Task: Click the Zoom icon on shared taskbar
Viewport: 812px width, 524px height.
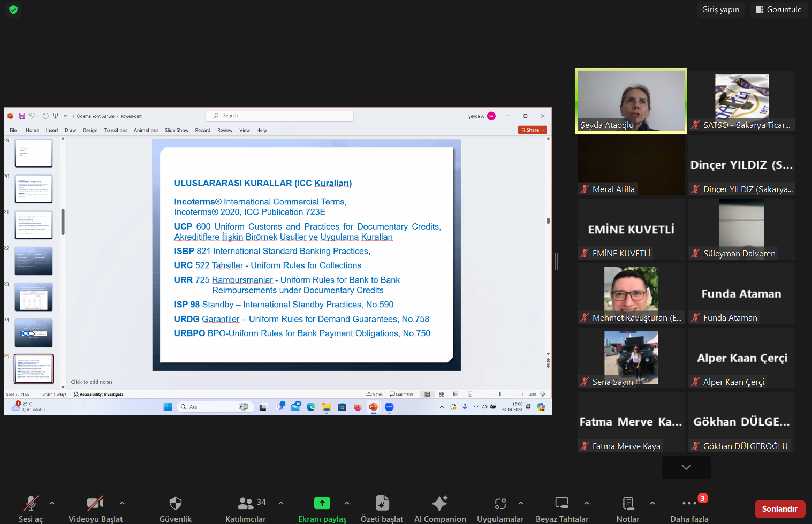Action: point(389,407)
